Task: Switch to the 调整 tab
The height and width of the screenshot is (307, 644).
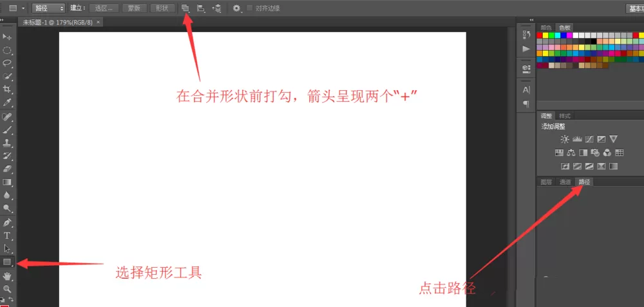Action: click(x=546, y=116)
